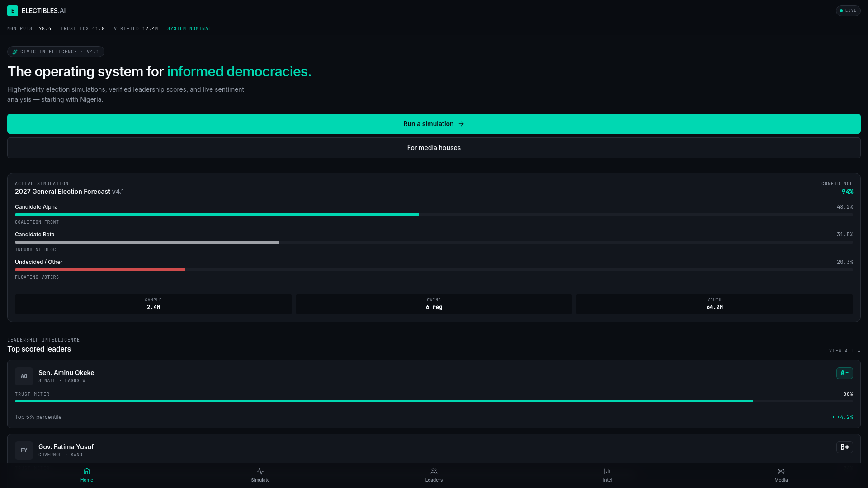Open the VIEW ALL leaders link

[x=845, y=351]
